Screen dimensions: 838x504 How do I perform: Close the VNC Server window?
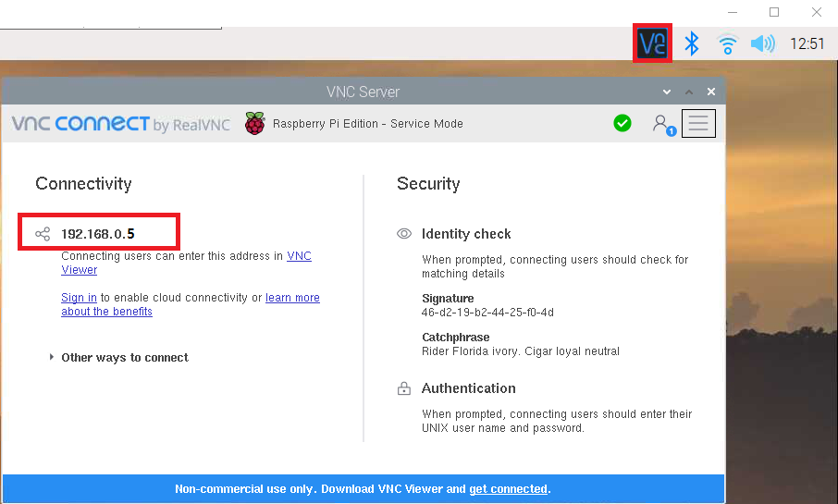[x=710, y=92]
